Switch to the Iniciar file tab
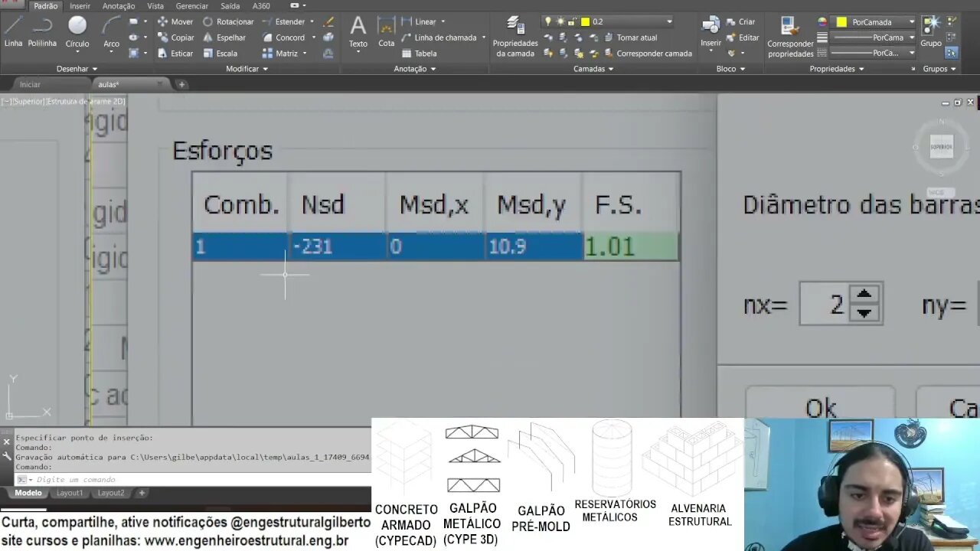The height and width of the screenshot is (551, 980). point(31,84)
